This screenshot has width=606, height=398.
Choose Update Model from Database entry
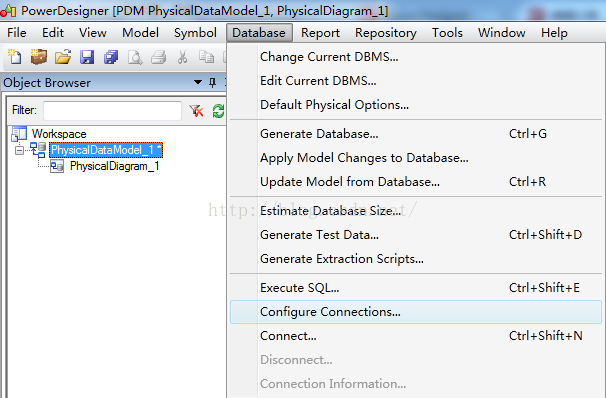(x=416, y=182)
